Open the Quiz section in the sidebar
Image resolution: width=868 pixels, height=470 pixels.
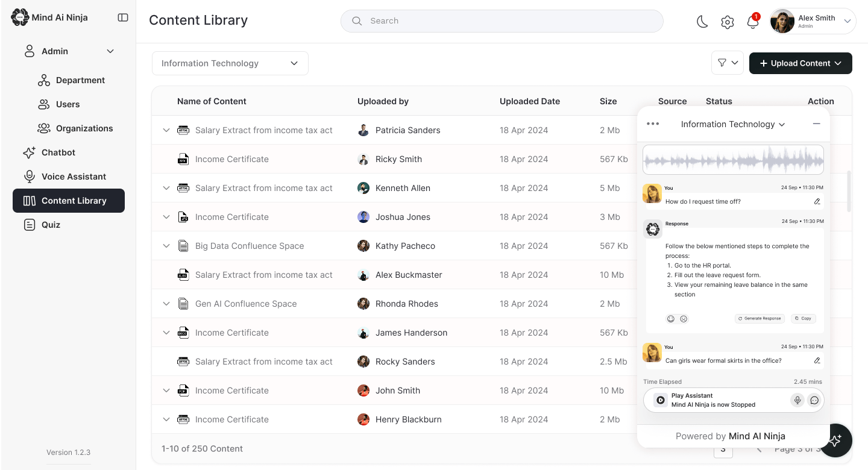(42, 225)
